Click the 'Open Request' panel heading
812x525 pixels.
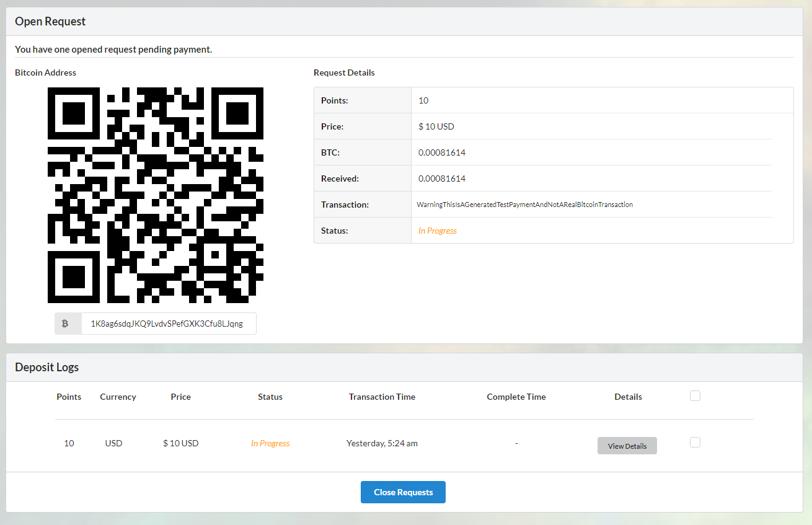[50, 21]
